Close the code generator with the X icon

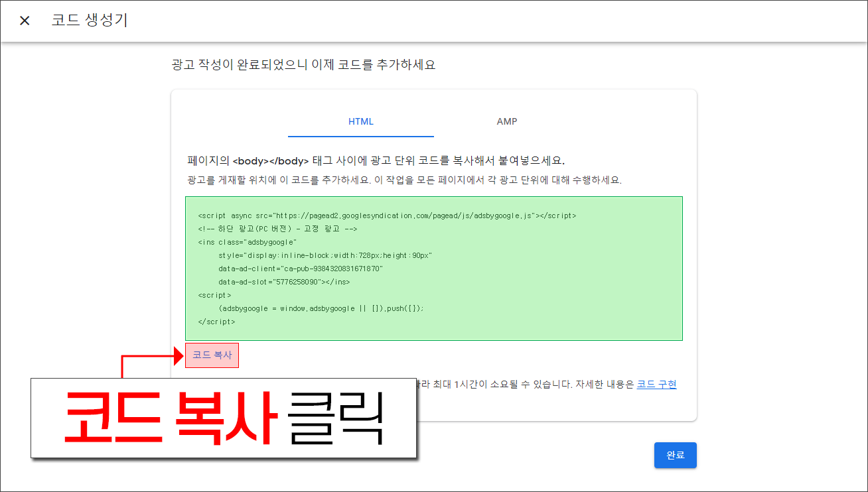pyautogui.click(x=25, y=21)
